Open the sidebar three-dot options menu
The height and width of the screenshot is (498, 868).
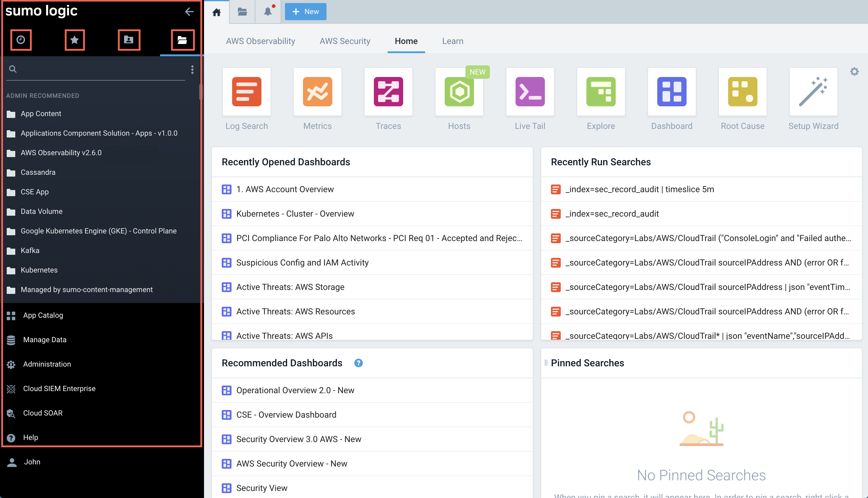pyautogui.click(x=192, y=69)
